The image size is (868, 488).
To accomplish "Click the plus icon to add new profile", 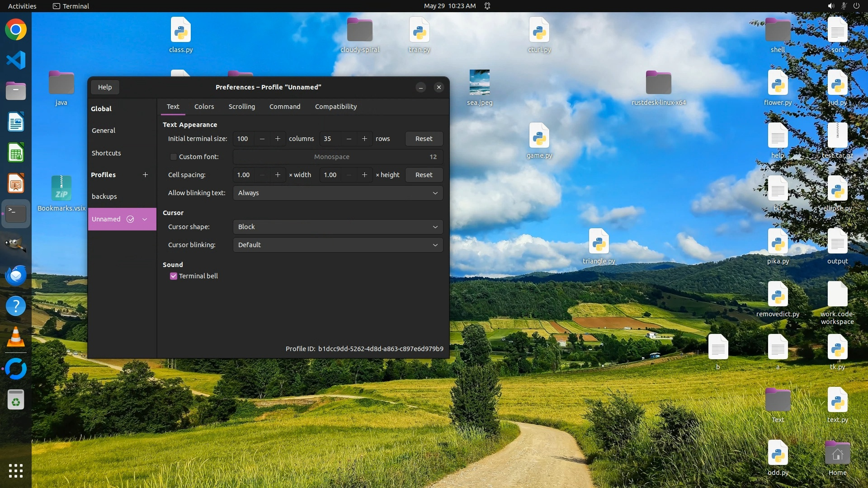I will tap(145, 175).
